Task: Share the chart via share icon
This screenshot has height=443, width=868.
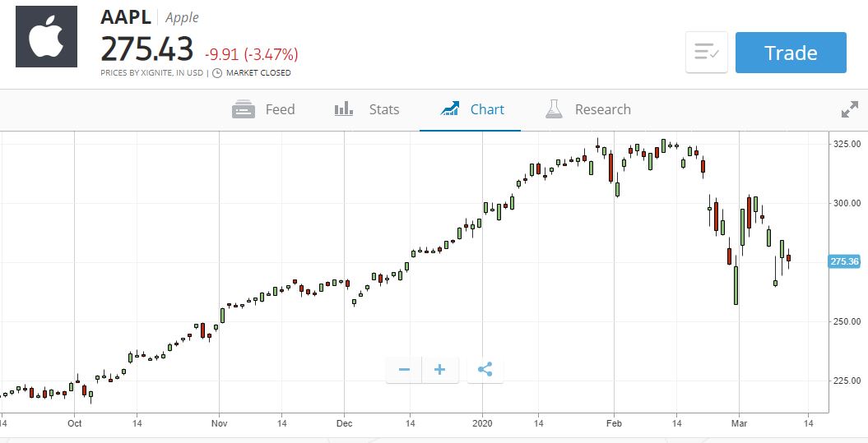Action: click(485, 370)
